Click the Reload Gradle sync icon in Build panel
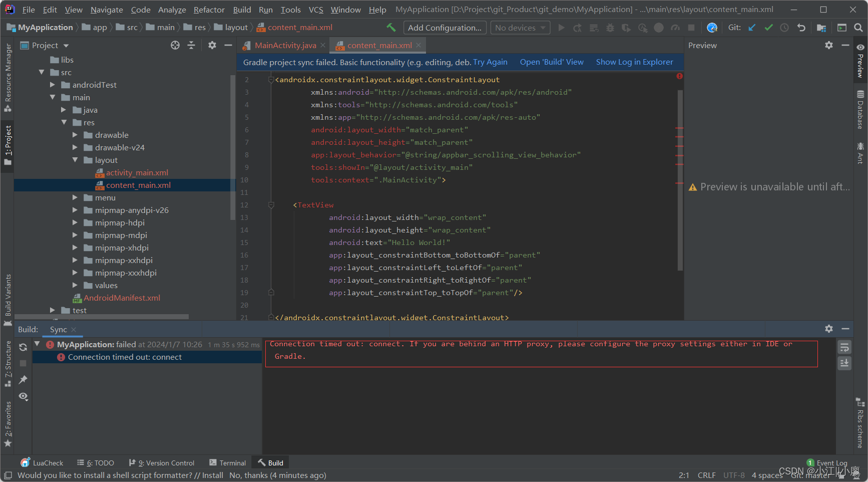Image resolution: width=868 pixels, height=482 pixels. [23, 347]
